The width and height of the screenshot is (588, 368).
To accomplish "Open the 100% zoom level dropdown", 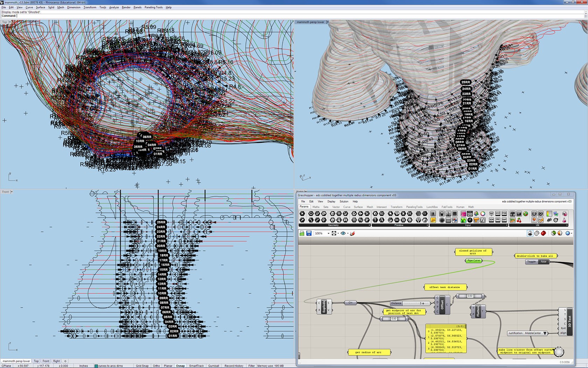I will (x=328, y=233).
